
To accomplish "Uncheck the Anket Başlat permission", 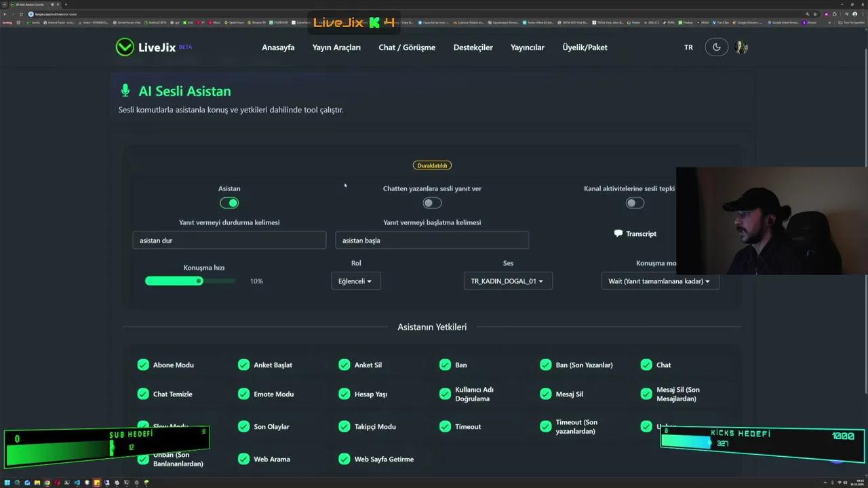I will pyautogui.click(x=243, y=365).
